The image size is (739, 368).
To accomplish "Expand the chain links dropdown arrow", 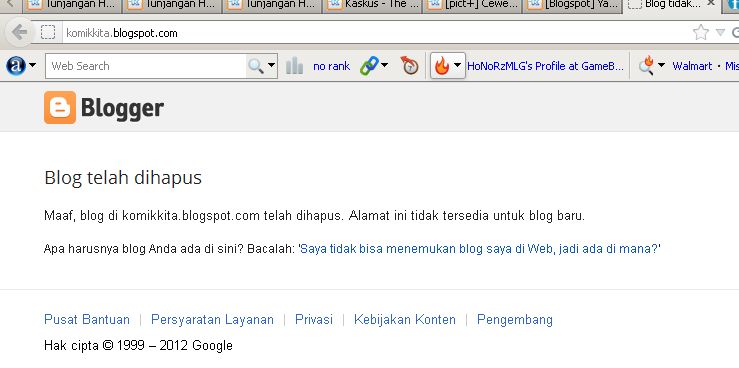I will (x=385, y=65).
